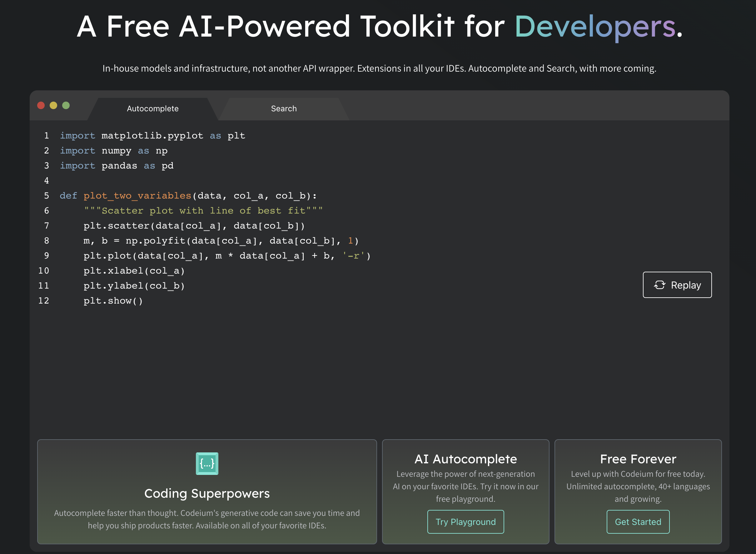Screen dimensions: 756x554
Task: Click line number 5 in code gutter
Action: pos(47,195)
